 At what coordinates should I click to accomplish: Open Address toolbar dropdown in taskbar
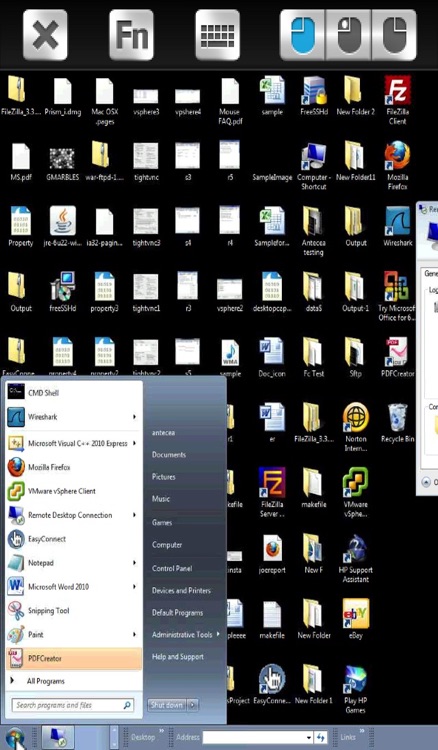[x=309, y=738]
